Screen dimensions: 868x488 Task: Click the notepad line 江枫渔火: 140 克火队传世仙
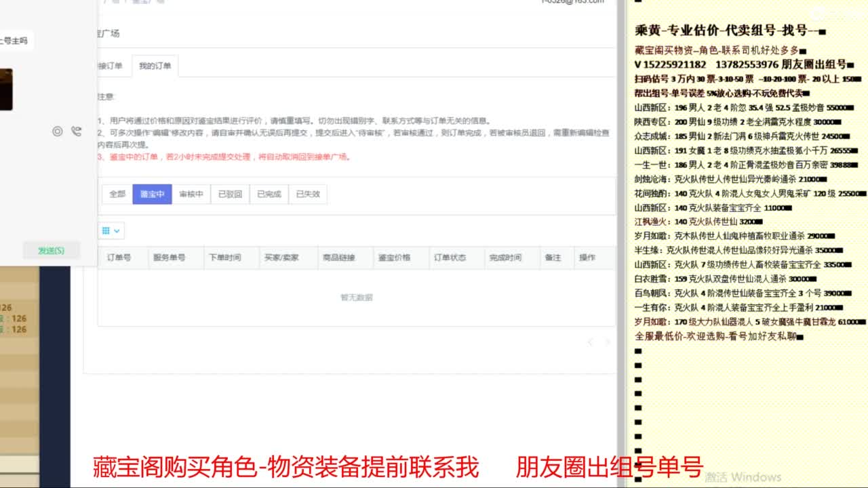coord(699,222)
